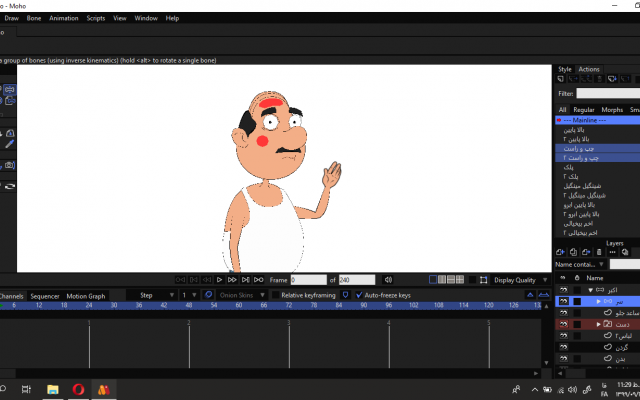640x400 pixels.
Task: Expand the دست layer group
Action: point(598,324)
